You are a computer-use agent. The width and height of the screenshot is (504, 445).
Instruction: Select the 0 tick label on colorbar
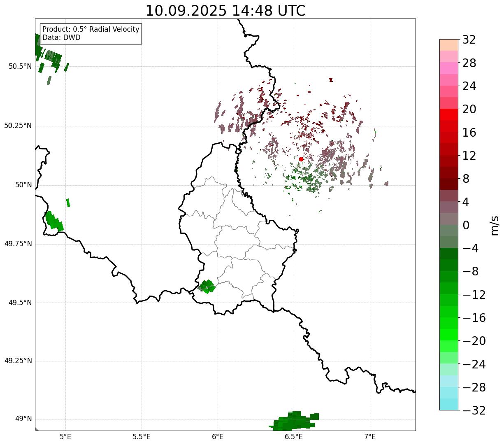(x=466, y=225)
